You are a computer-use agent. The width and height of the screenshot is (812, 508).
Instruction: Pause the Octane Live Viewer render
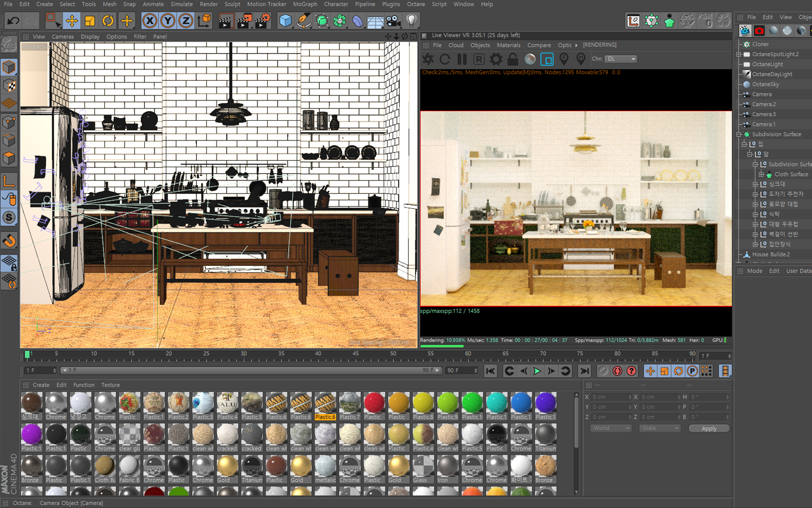(462, 59)
